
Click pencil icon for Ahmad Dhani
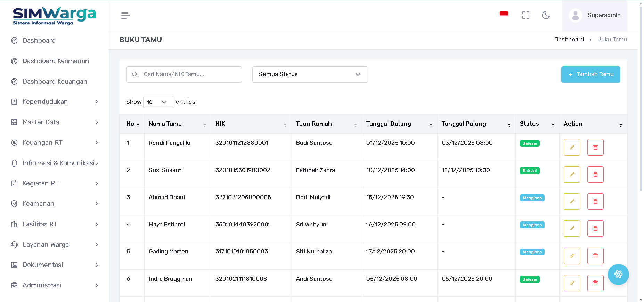572,201
